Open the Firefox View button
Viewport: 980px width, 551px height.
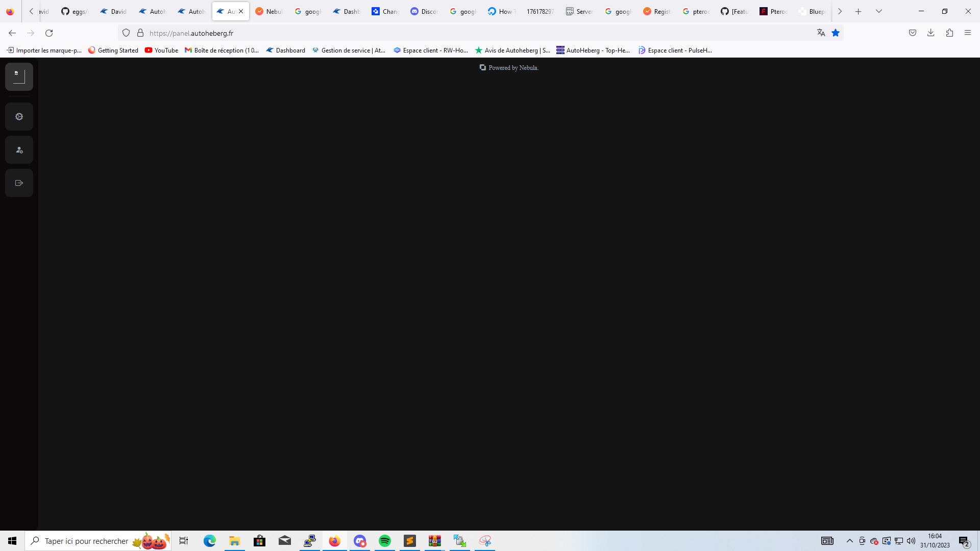point(10,11)
